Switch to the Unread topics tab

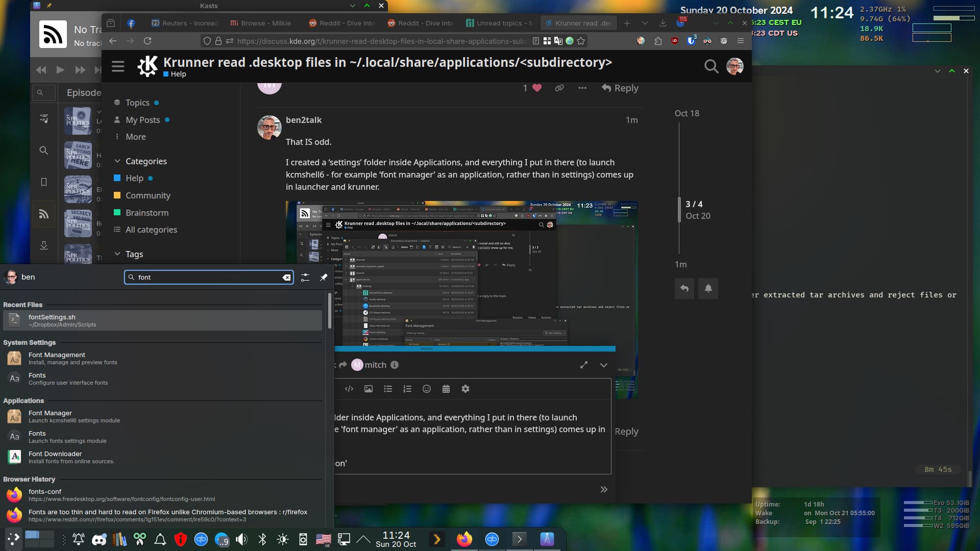pyautogui.click(x=499, y=23)
